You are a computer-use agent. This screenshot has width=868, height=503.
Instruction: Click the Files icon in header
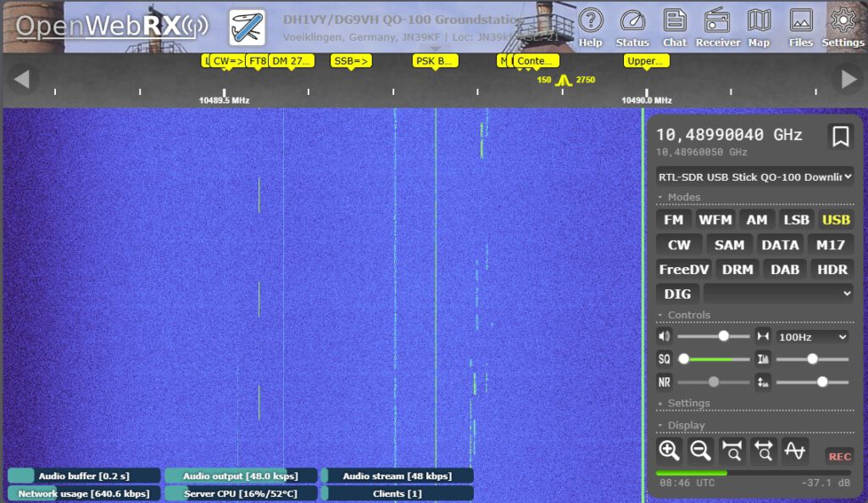800,26
